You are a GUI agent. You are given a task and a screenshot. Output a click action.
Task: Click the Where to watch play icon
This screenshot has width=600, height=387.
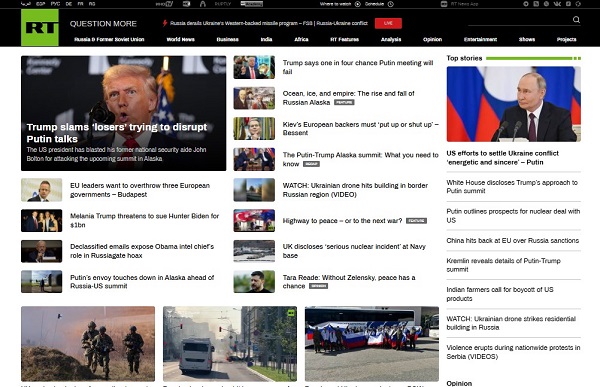click(x=358, y=4)
